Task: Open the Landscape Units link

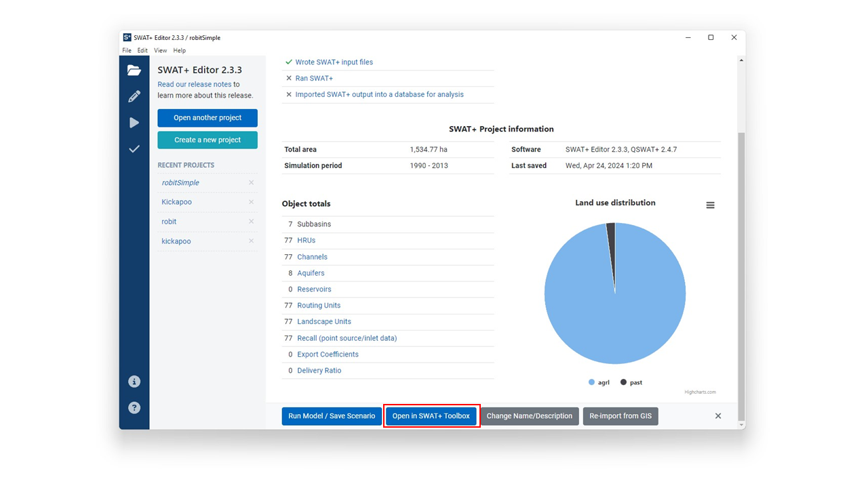Action: click(324, 322)
